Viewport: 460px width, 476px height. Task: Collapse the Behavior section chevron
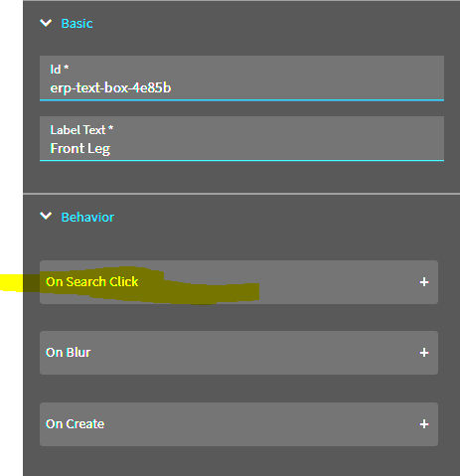[x=46, y=217]
